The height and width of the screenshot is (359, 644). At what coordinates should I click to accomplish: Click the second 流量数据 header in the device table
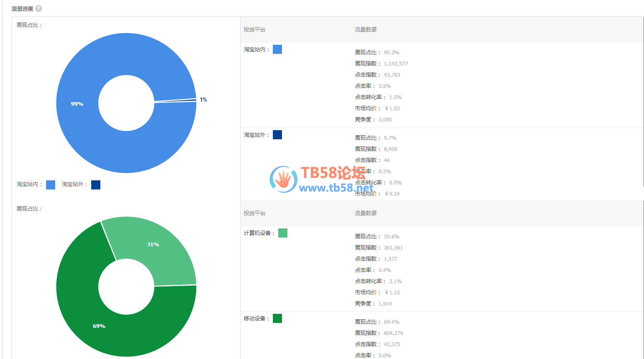point(366,213)
